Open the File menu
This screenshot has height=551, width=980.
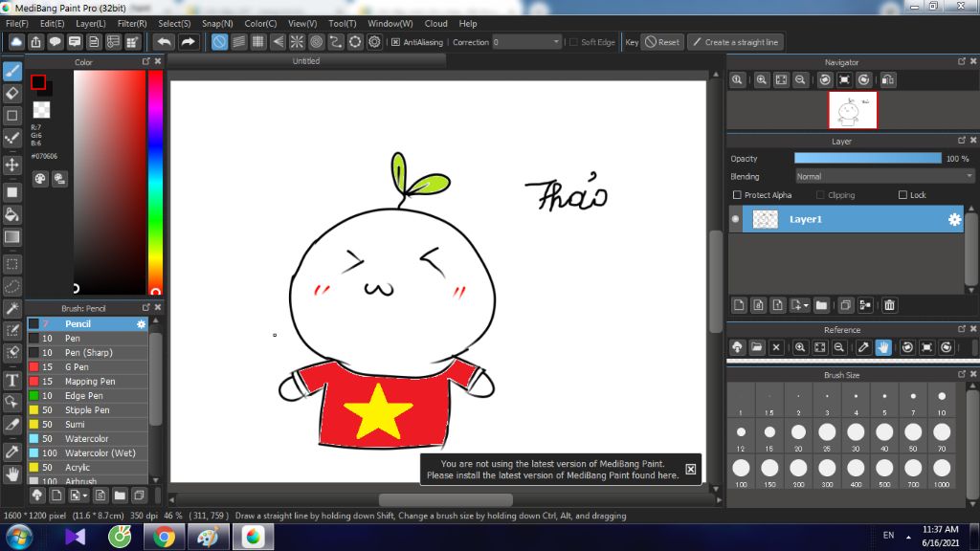click(x=17, y=23)
